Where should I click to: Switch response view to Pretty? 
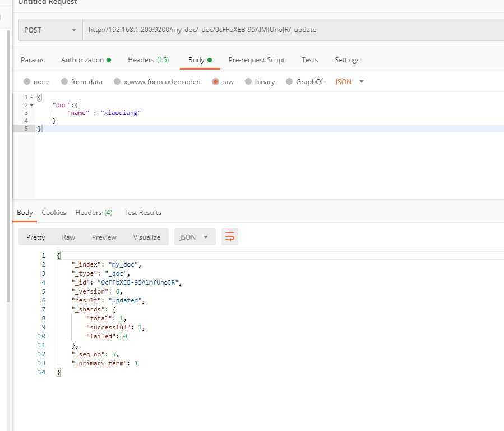[x=35, y=237]
